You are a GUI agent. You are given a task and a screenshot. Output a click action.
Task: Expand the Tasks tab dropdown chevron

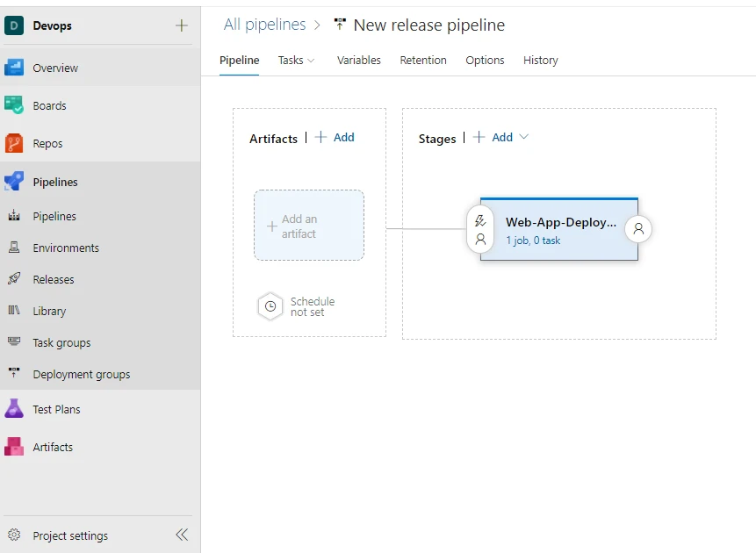pos(311,61)
